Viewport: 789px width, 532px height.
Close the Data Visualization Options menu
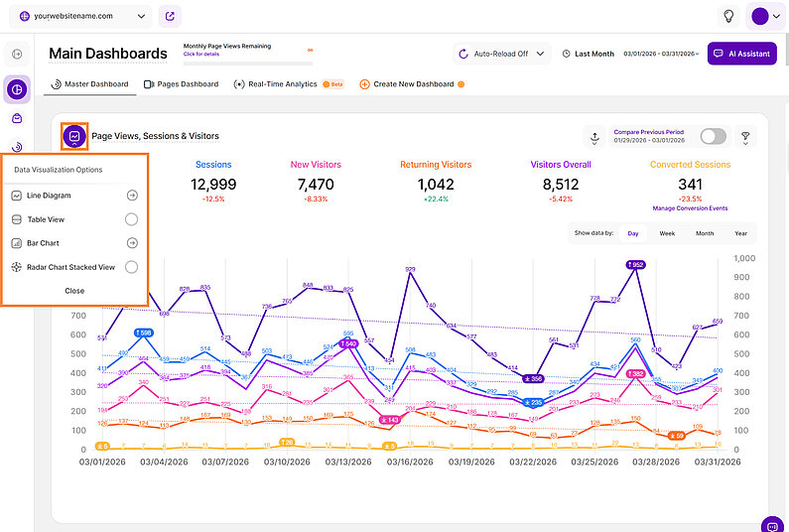[x=74, y=291]
